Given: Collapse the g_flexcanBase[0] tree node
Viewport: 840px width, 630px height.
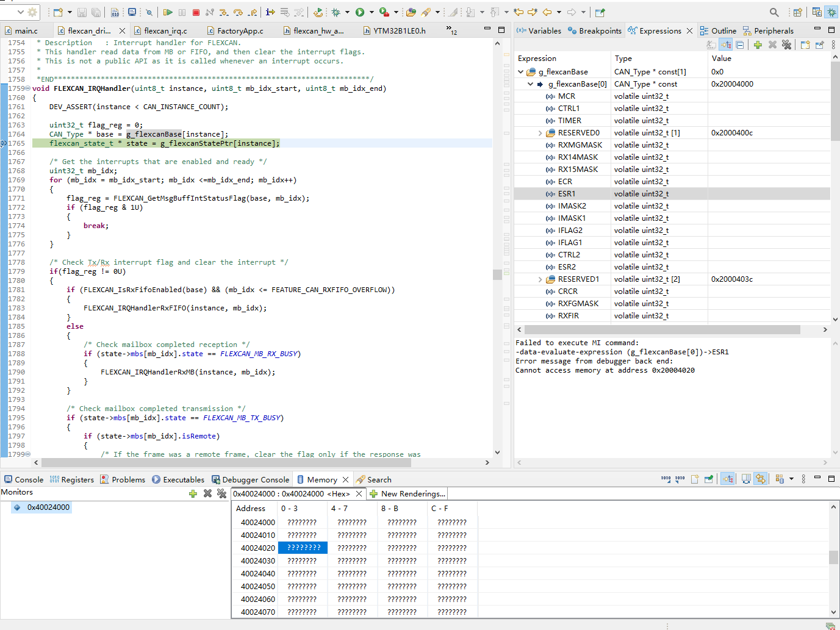Looking at the screenshot, I should (x=530, y=84).
